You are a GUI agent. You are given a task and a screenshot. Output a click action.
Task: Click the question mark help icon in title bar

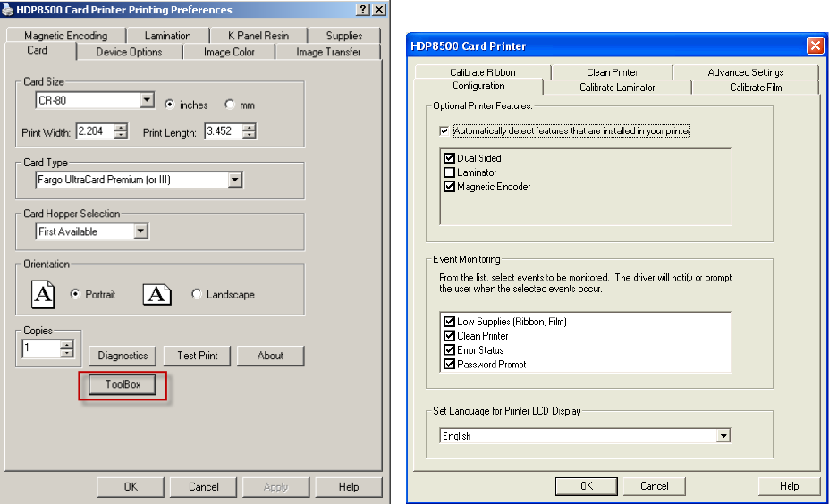[363, 10]
